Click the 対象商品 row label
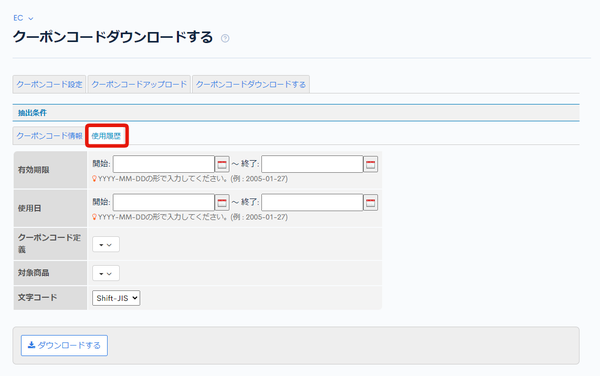 (33, 273)
